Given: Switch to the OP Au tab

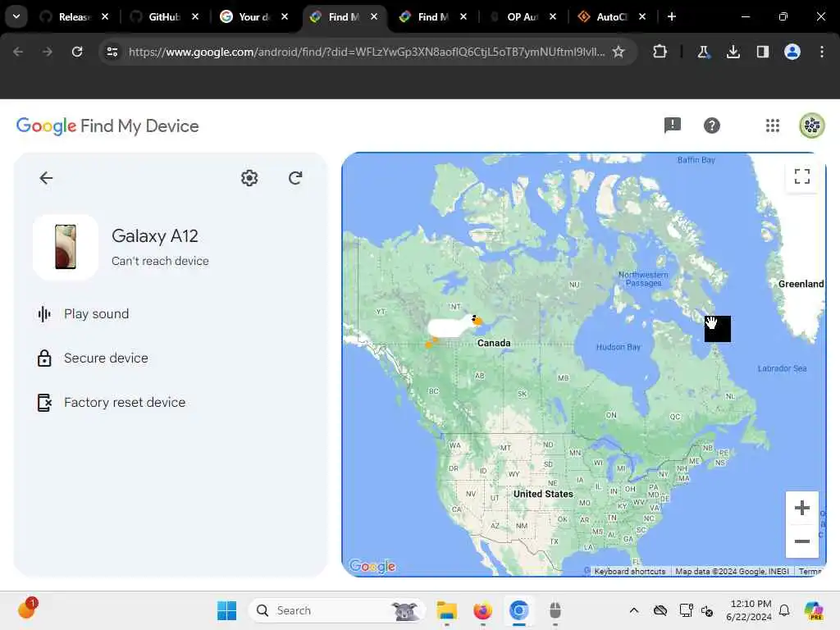Looking at the screenshot, I should [x=523, y=16].
